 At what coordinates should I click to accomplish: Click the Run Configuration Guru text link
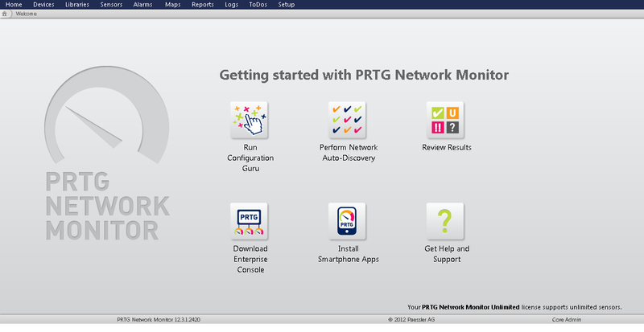pyautogui.click(x=250, y=158)
